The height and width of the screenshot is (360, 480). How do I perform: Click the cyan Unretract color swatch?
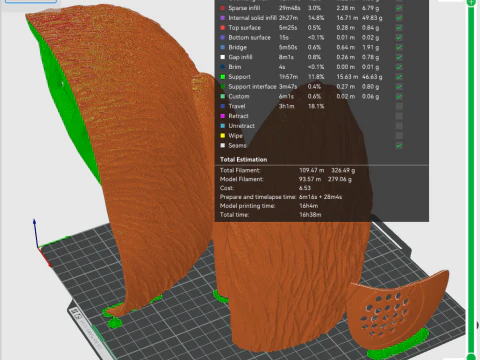[223, 126]
